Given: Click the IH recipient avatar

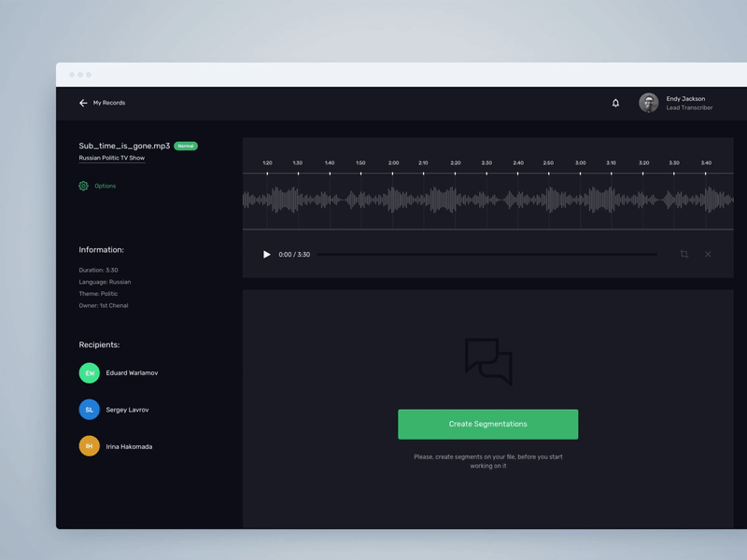Looking at the screenshot, I should click(89, 446).
